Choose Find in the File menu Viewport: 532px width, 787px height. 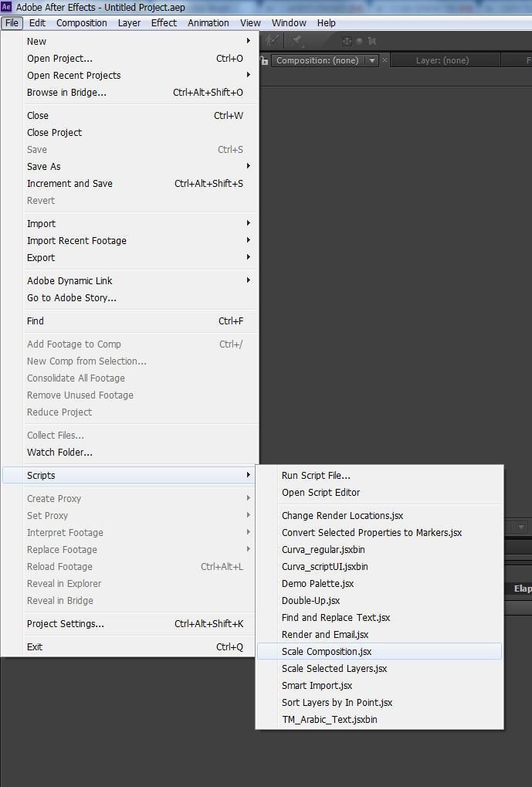point(130,321)
